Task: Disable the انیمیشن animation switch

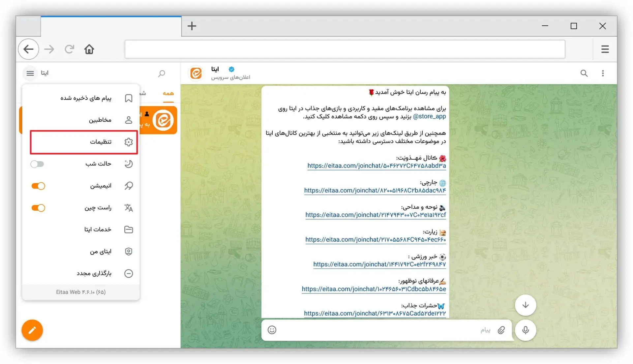Action: 38,186
